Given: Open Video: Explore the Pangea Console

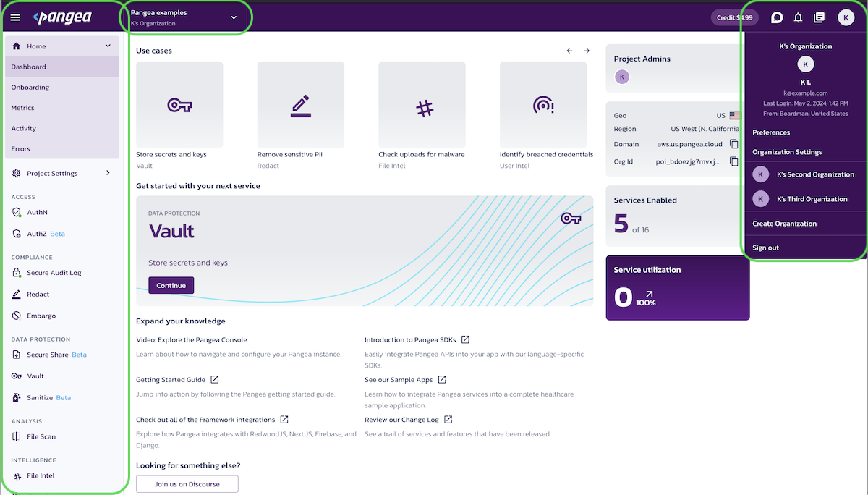Looking at the screenshot, I should pos(192,339).
